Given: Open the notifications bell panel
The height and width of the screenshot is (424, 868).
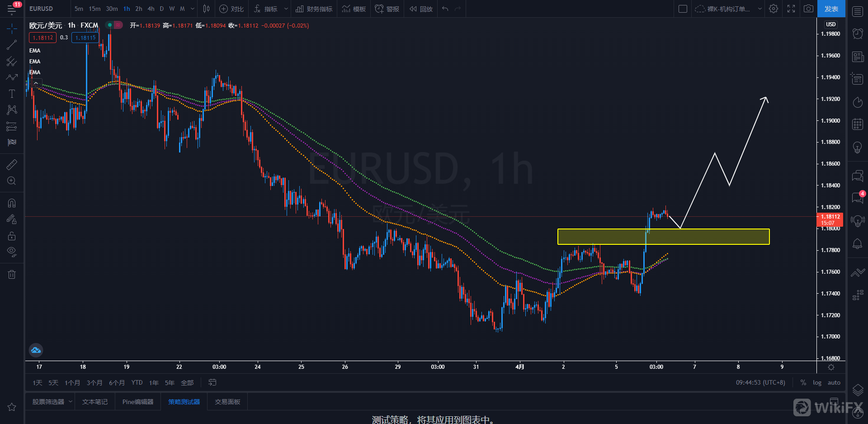Looking at the screenshot, I should [x=858, y=244].
